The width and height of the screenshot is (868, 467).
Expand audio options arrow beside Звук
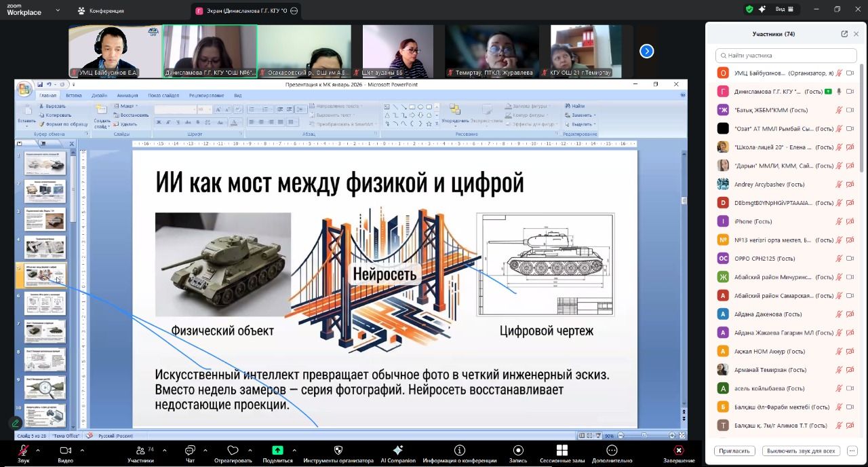38,450
